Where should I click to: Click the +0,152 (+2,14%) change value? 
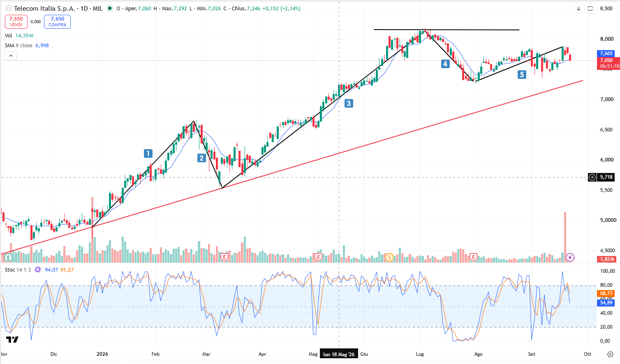pyautogui.click(x=282, y=8)
